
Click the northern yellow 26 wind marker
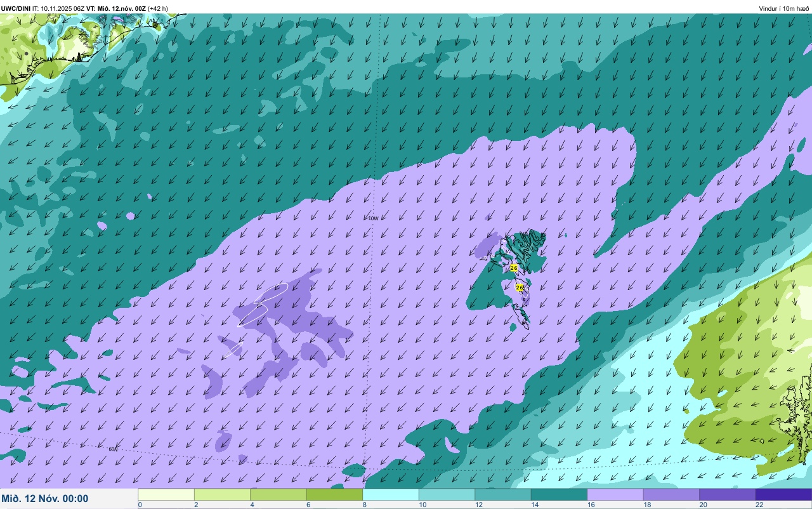tap(514, 268)
